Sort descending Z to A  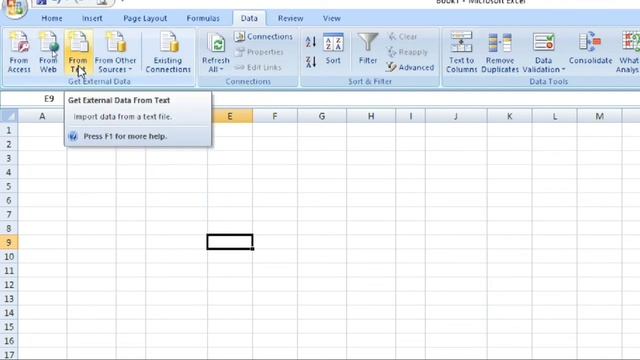(311, 62)
